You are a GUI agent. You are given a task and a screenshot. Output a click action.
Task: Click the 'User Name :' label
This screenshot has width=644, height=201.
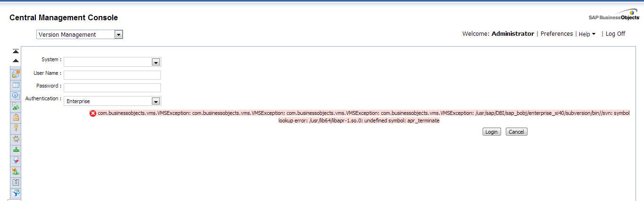(x=47, y=73)
